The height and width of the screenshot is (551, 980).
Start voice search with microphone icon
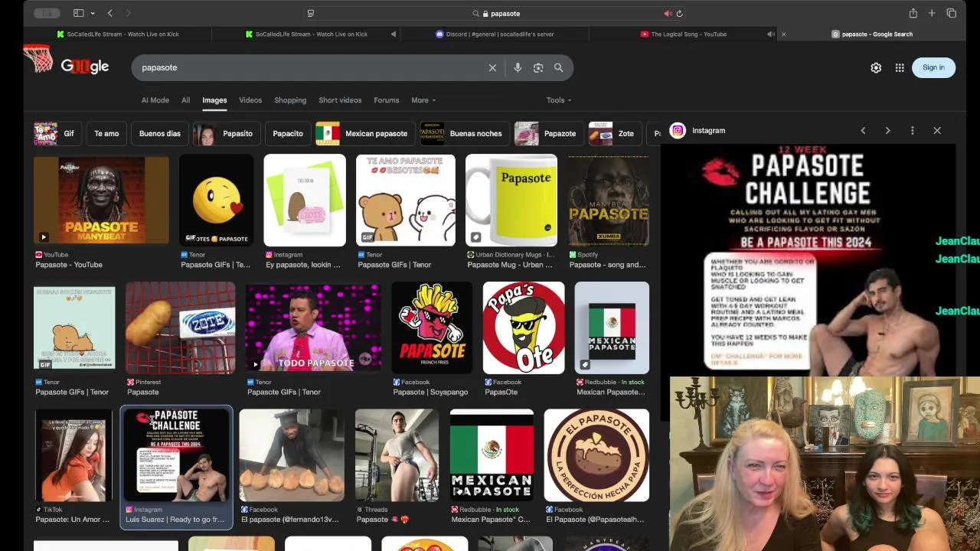pos(518,67)
